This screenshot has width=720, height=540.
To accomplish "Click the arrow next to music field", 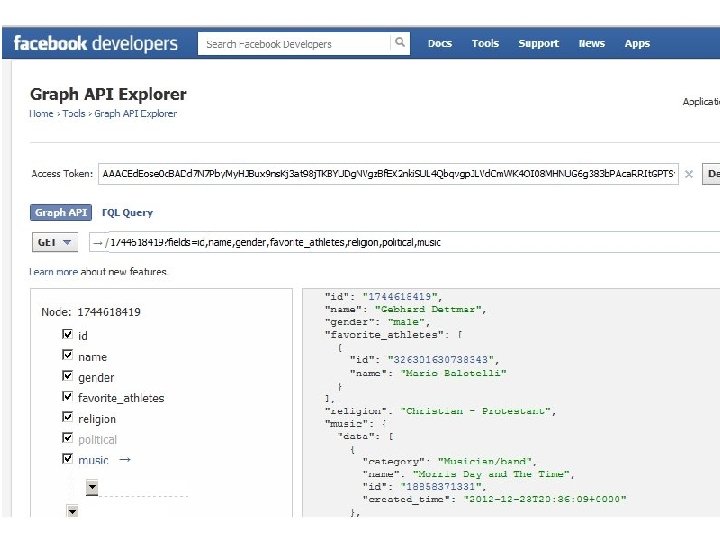I will (124, 459).
